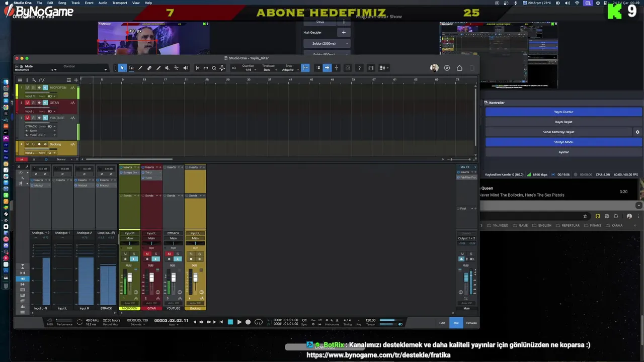Select the Arrow tool in Studio One toolbar
This screenshot has width=644, height=362.
122,68
